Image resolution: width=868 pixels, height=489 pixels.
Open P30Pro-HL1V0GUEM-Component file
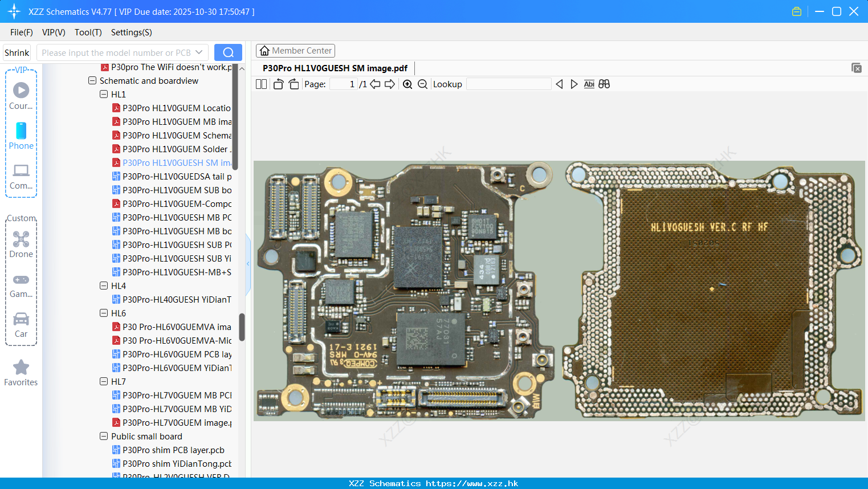172,204
